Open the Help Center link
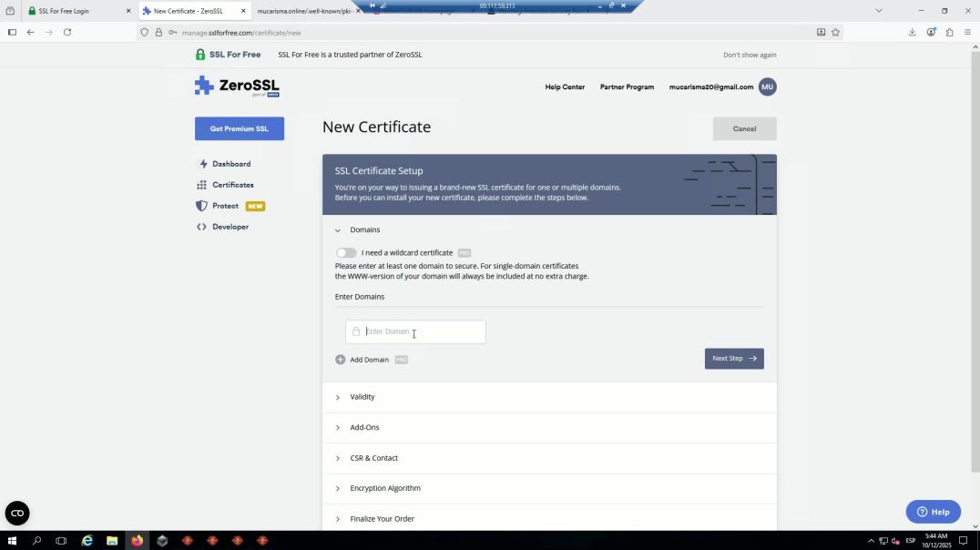 coord(565,87)
